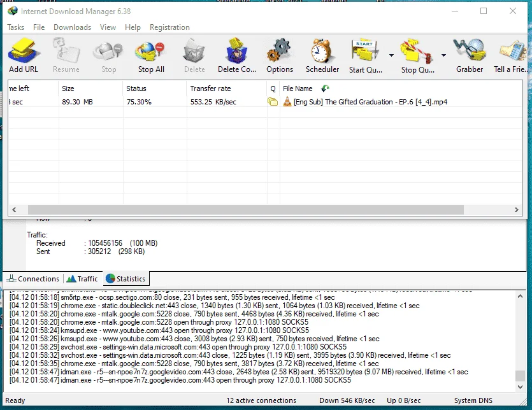Image resolution: width=532 pixels, height=410 pixels.
Task: Click the queue folder icon in download row
Action: click(x=273, y=102)
